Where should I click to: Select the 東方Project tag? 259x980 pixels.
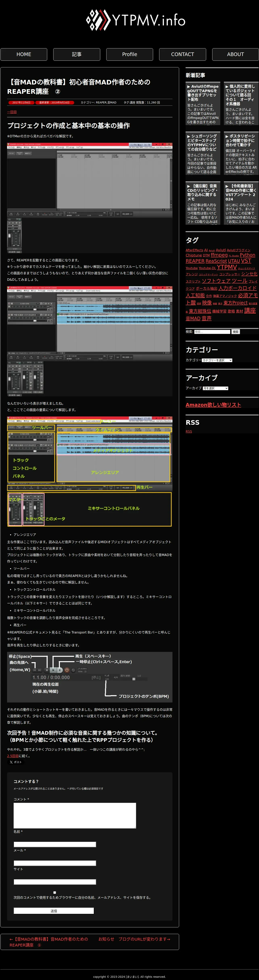(x=235, y=303)
